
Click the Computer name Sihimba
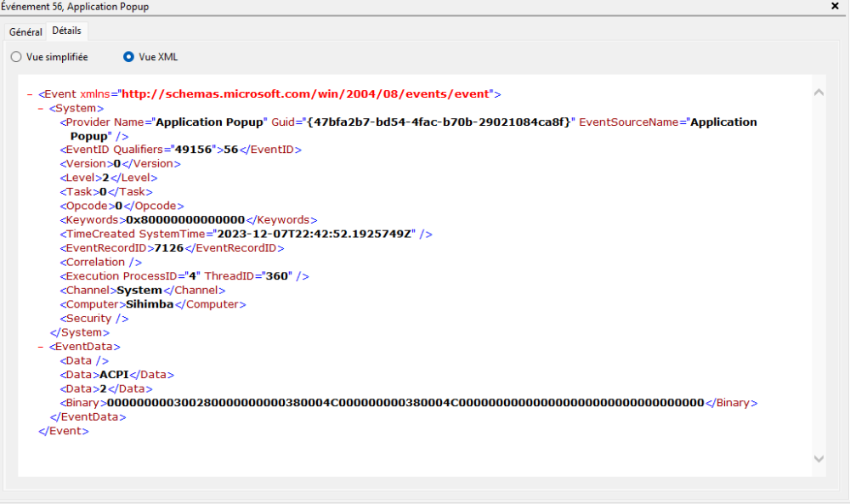coord(150,304)
